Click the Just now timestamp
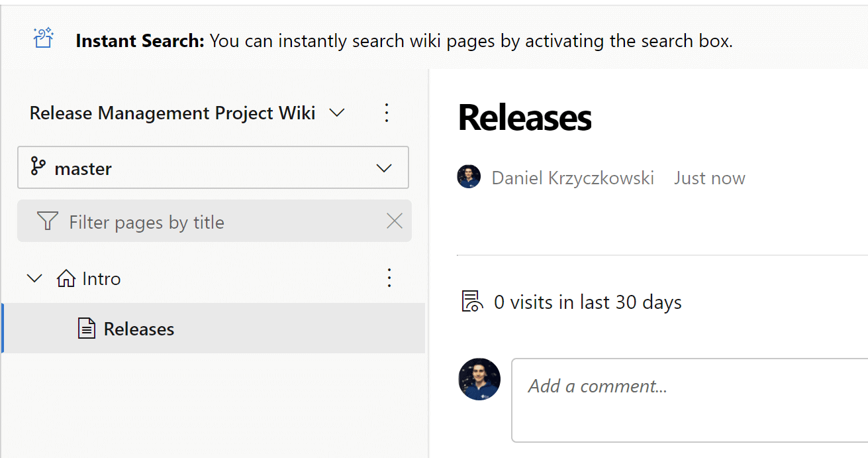Image resolution: width=868 pixels, height=458 pixels. [709, 178]
